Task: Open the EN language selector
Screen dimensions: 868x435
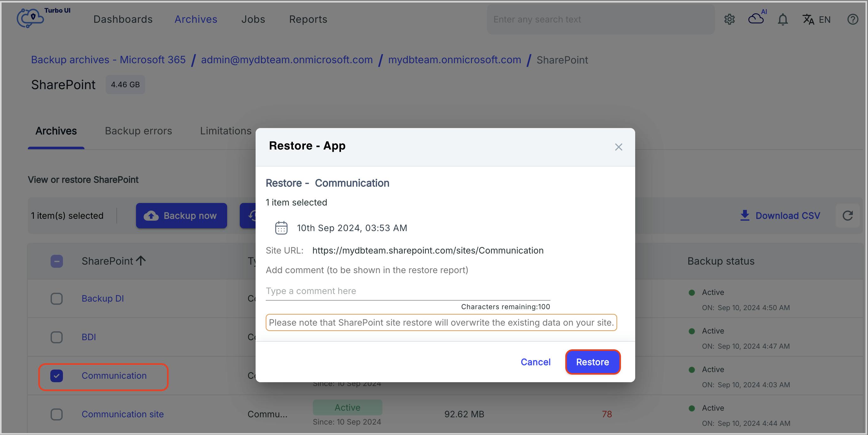Action: [x=816, y=20]
